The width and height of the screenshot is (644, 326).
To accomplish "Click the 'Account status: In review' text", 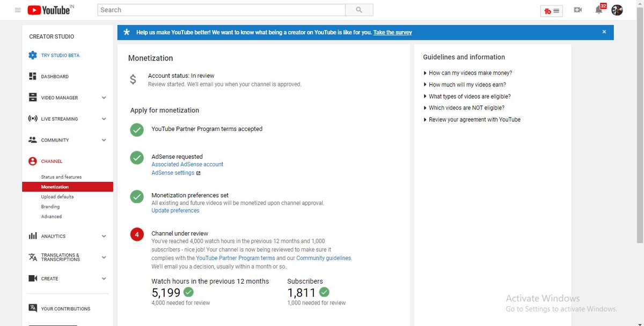I will 181,76.
